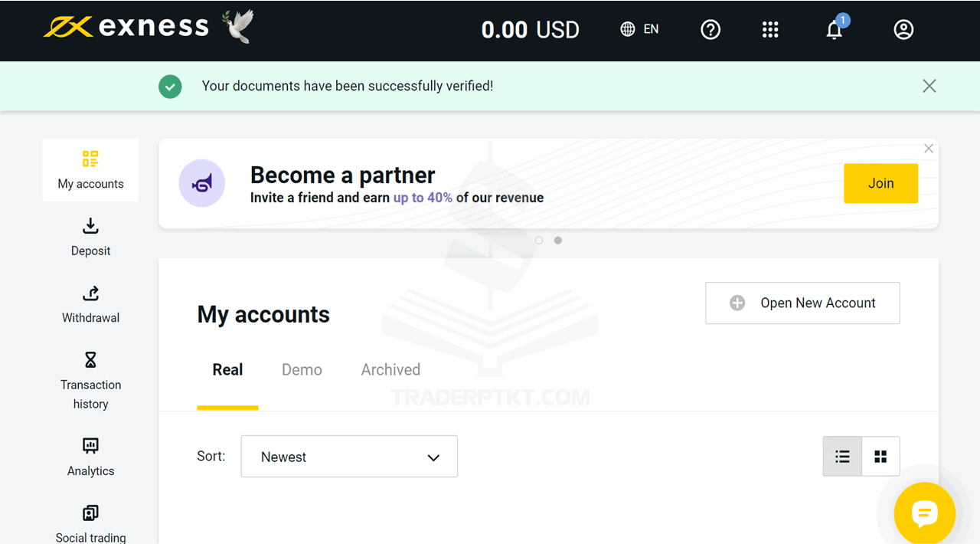Image resolution: width=980 pixels, height=544 pixels.
Task: Select the first banner carousel dot
Action: point(539,241)
